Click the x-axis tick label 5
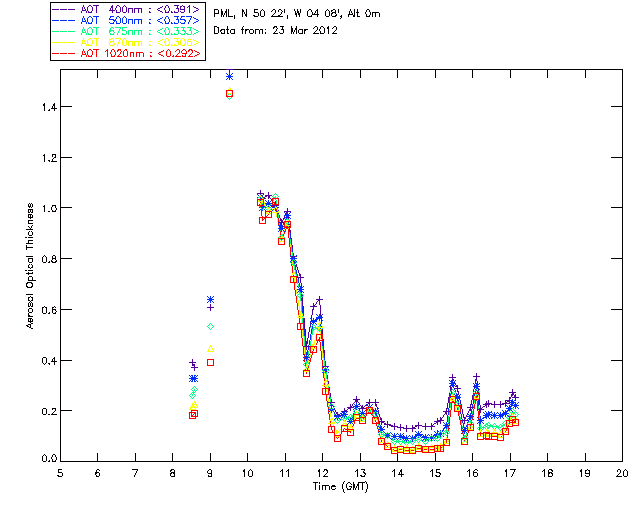Viewport: 640px width, 512px height. click(x=60, y=473)
